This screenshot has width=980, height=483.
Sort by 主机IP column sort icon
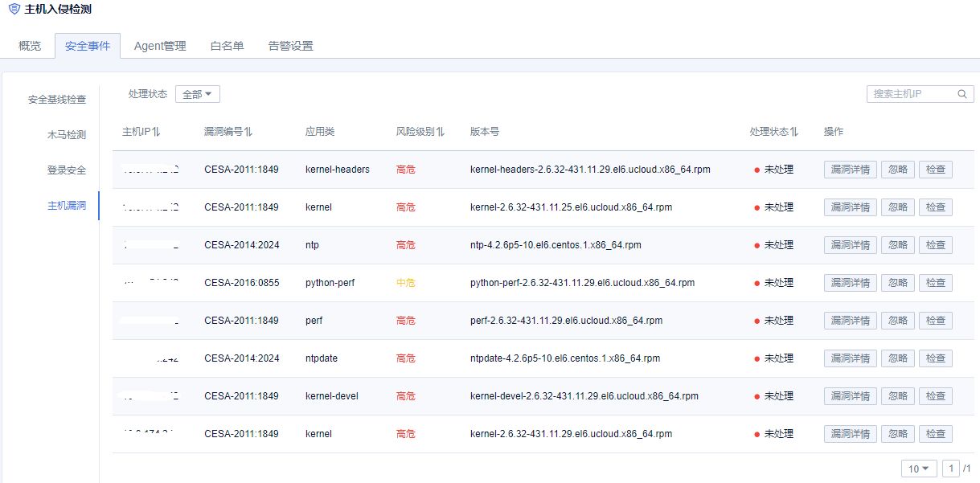(157, 132)
